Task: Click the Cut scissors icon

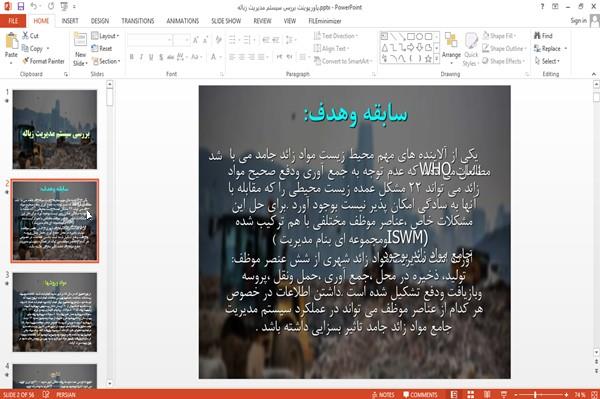Action: pyautogui.click(x=26, y=36)
